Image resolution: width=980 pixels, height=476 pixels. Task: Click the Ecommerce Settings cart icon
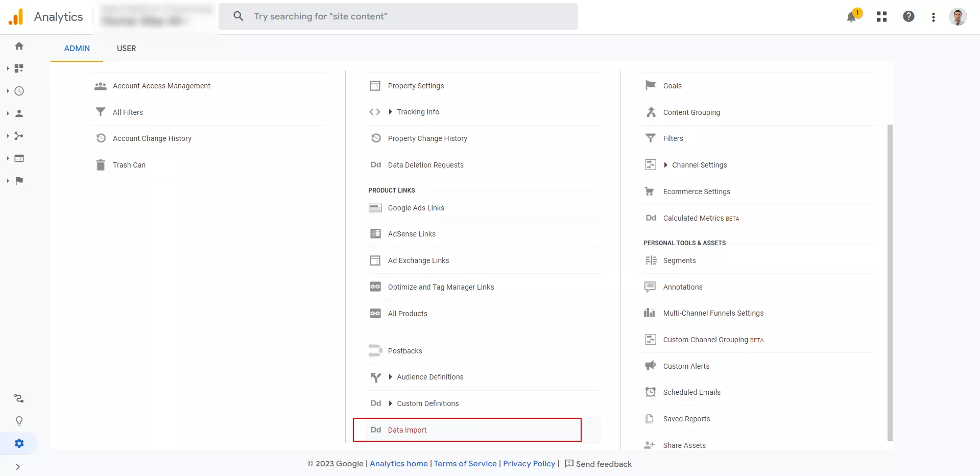tap(650, 192)
